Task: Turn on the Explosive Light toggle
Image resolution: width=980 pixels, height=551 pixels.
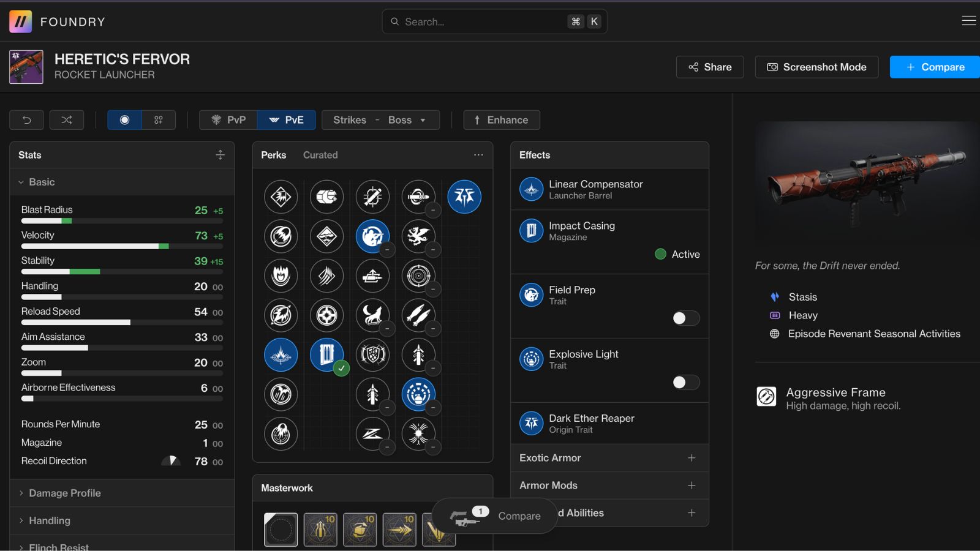Action: [x=685, y=382]
